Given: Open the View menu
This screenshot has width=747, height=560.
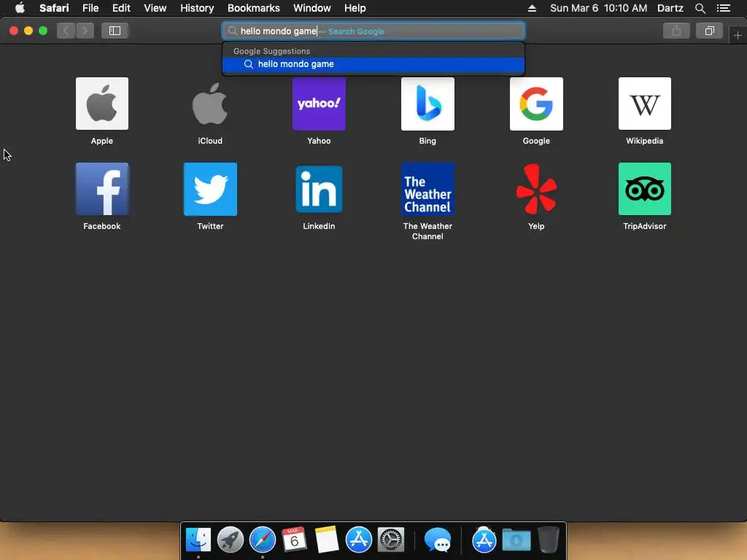Looking at the screenshot, I should coord(155,8).
